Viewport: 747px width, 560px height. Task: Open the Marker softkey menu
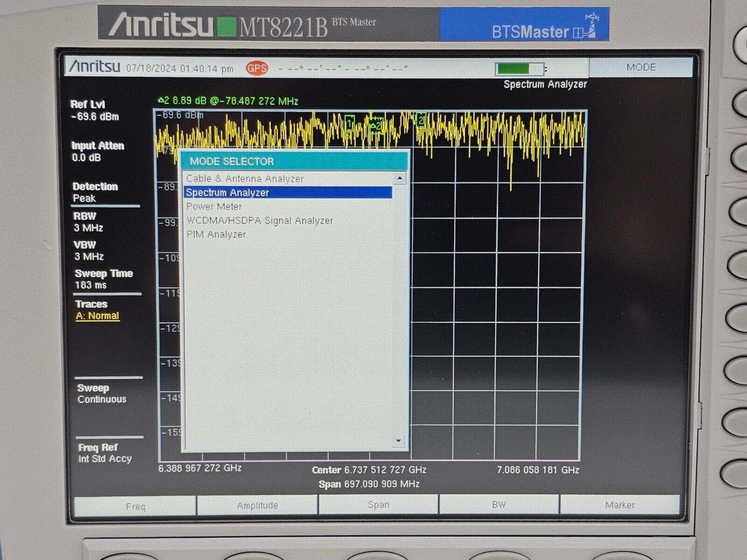[x=620, y=504]
